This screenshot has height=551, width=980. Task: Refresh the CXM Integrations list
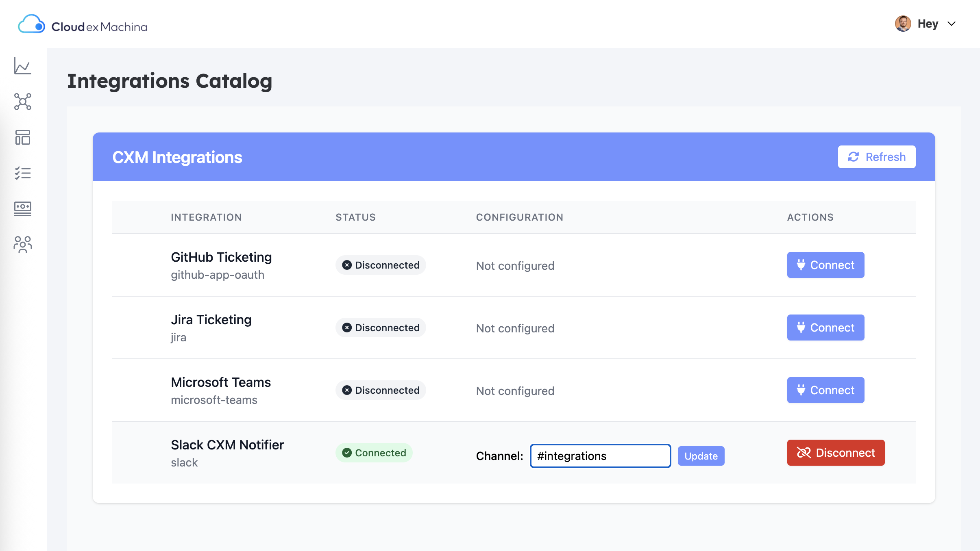coord(877,157)
